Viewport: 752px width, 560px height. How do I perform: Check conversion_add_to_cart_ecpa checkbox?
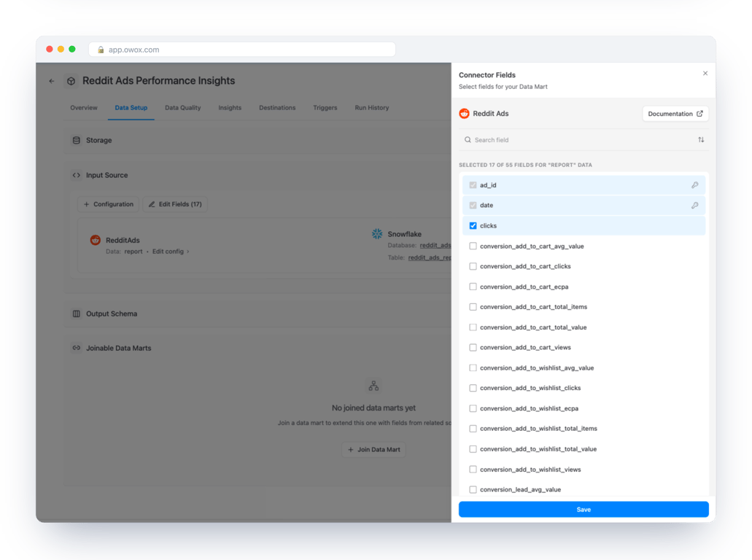pos(473,287)
